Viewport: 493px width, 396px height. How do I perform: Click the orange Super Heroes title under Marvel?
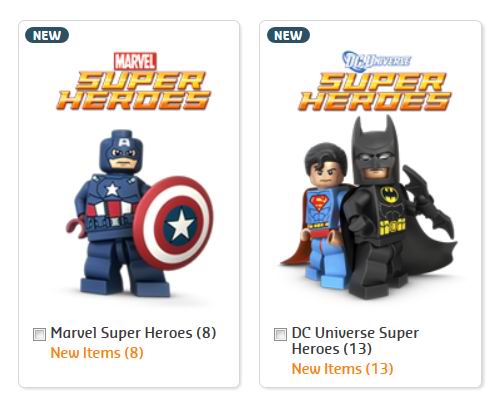133,91
